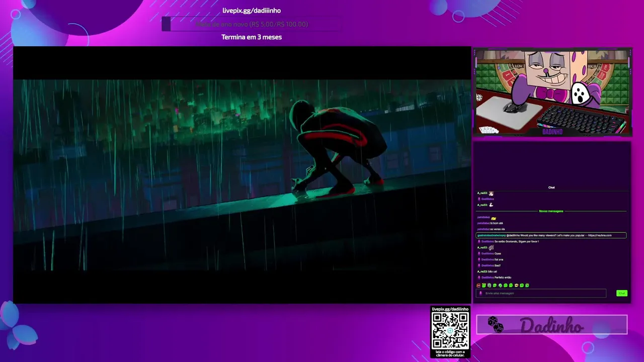644x362 pixels.
Task: Click the https link in the spam chat message
Action: [600, 235]
